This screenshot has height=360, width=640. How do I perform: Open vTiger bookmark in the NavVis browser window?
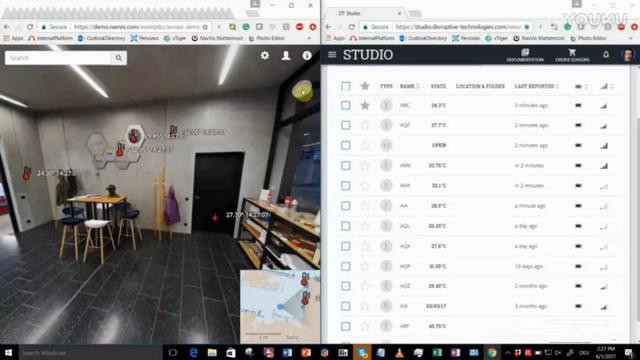[x=175, y=38]
